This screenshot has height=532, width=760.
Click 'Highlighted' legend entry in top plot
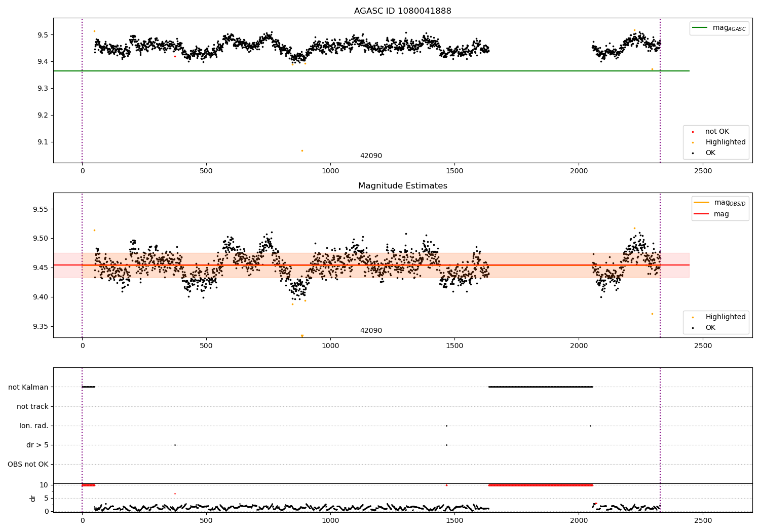click(726, 142)
